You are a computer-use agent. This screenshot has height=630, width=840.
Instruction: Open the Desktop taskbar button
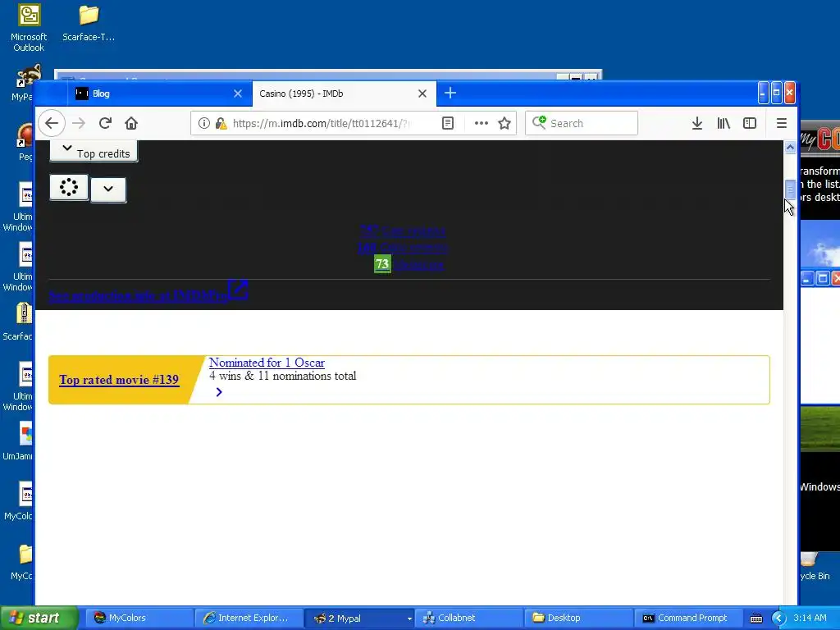tap(578, 619)
